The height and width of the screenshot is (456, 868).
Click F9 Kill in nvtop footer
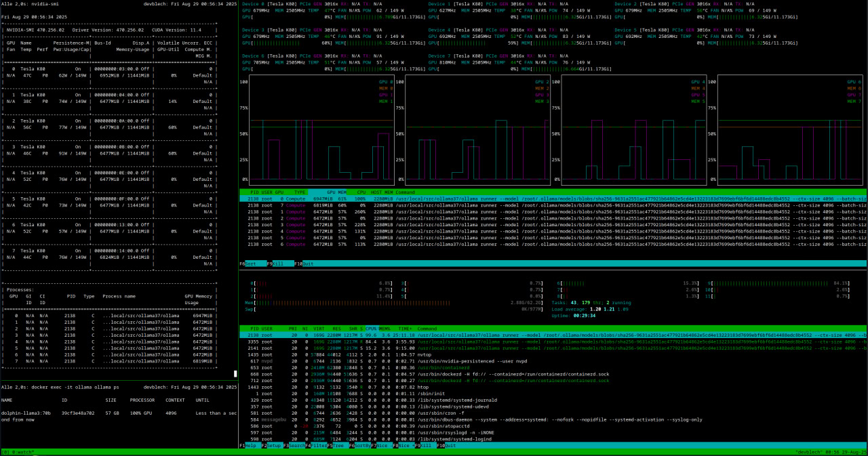pos(279,263)
